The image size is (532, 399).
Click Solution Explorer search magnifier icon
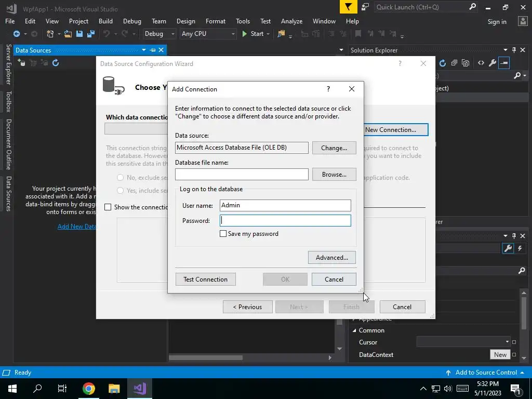pos(517,75)
